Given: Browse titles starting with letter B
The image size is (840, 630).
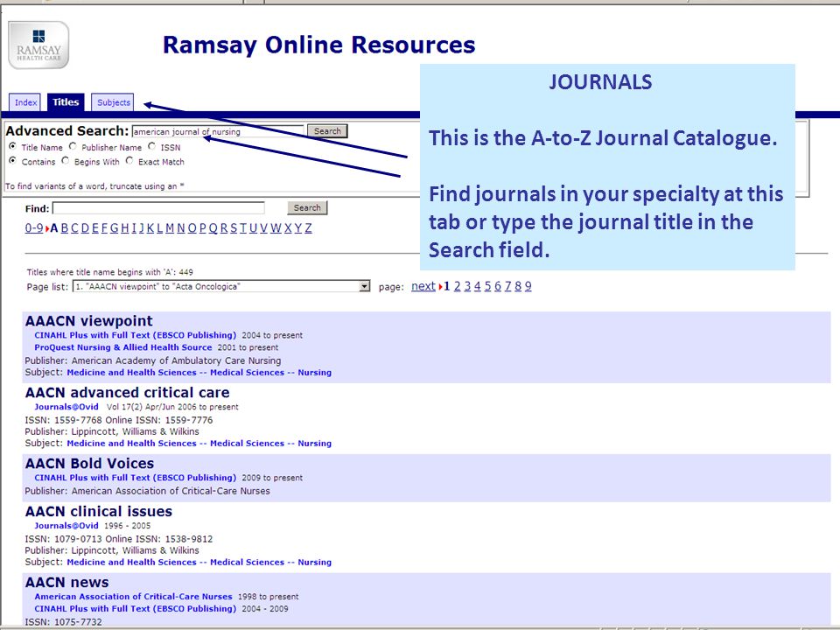Looking at the screenshot, I should (65, 228).
